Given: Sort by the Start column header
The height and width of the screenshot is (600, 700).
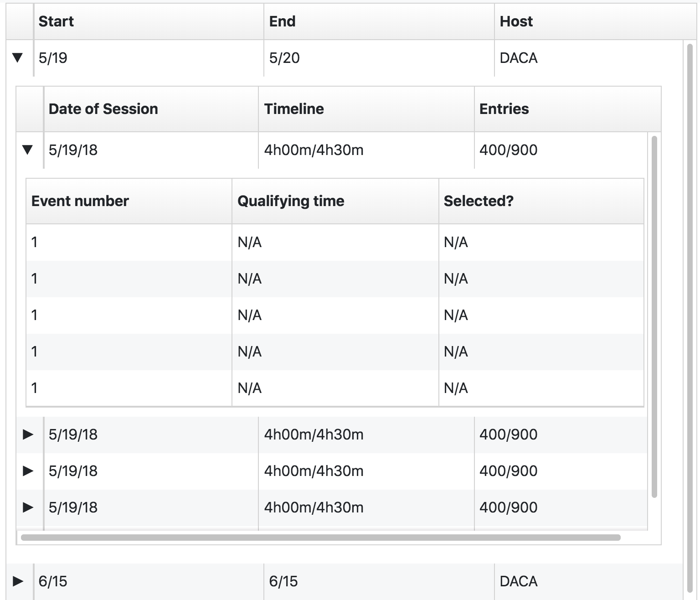Looking at the screenshot, I should point(56,21).
